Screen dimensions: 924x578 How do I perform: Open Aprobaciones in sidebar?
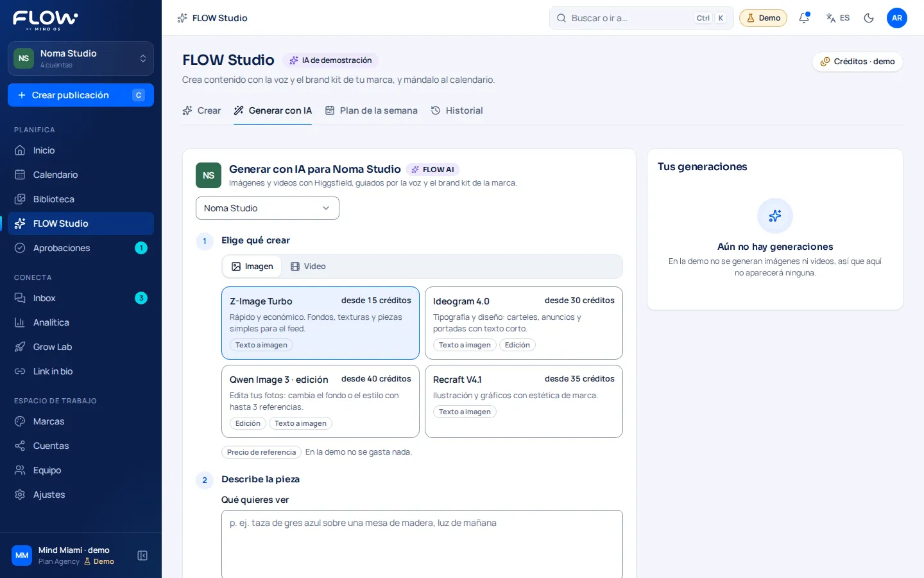(81, 248)
